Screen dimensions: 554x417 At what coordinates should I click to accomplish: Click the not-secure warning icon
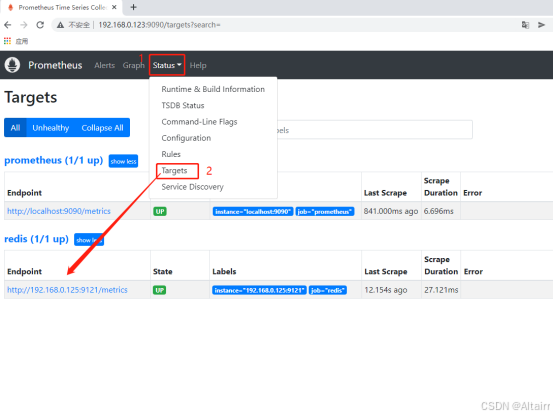point(60,25)
